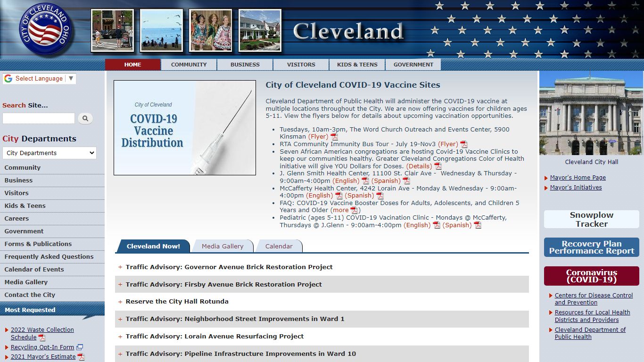Open Frequently Asked Questions in sidebar
Viewport: 644px width, 362px height.
[x=52, y=257]
